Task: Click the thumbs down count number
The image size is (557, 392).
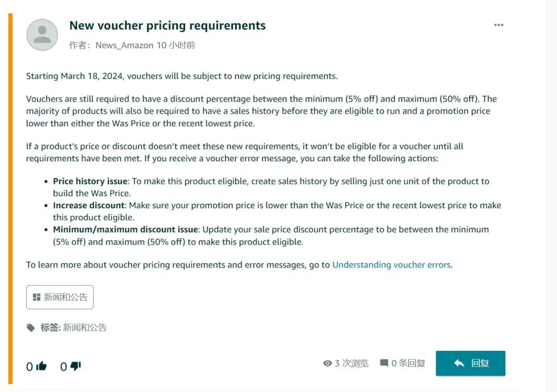Action: pos(64,367)
